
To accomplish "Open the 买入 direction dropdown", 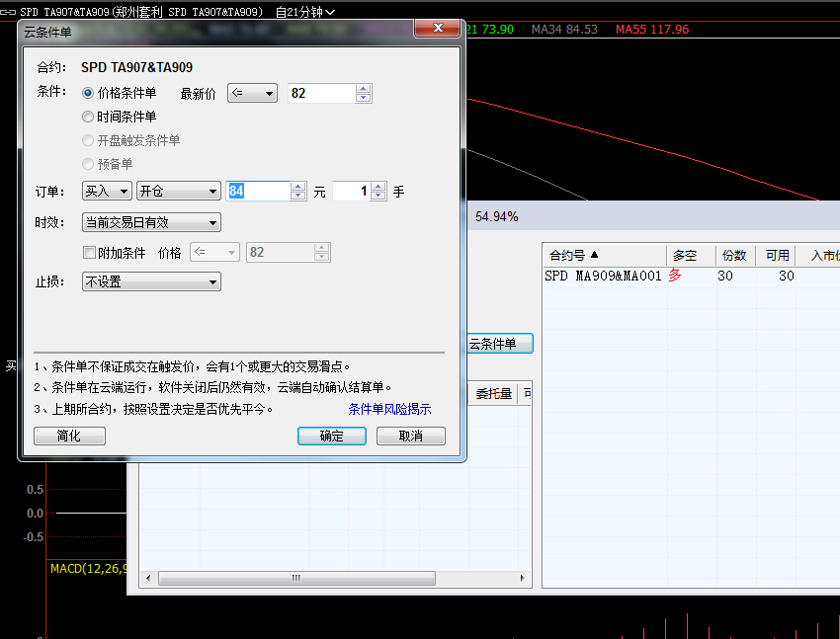I will pos(107,192).
